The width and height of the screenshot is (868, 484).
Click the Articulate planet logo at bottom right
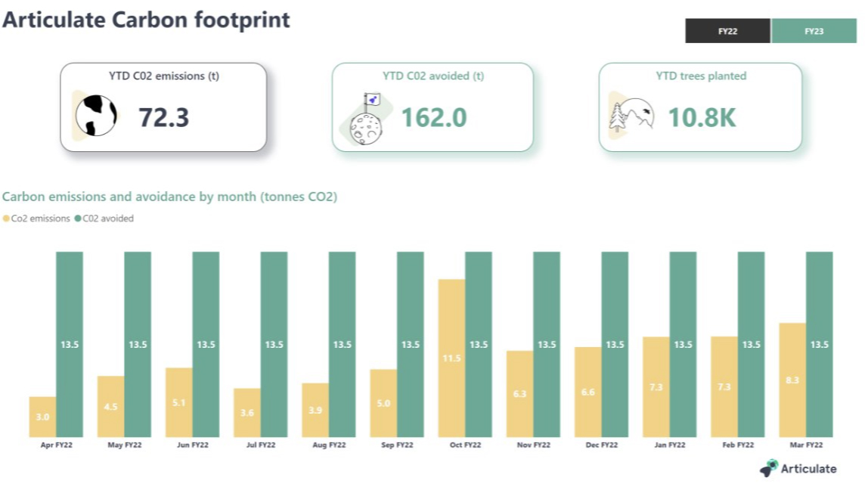click(770, 468)
